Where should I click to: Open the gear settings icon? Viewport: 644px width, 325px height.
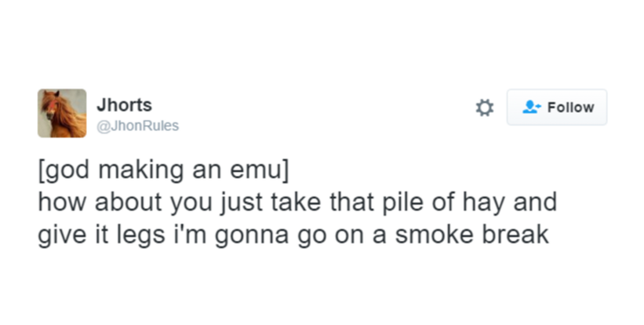pyautogui.click(x=484, y=108)
